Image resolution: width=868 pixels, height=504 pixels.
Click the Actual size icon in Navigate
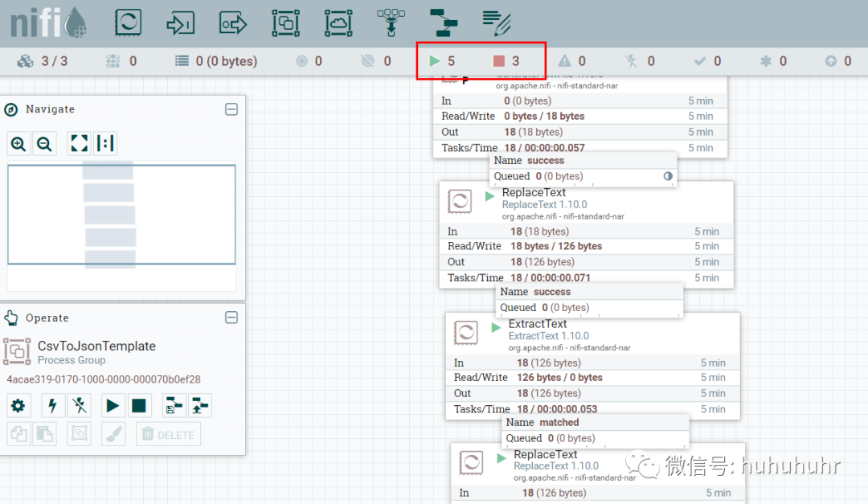coord(105,143)
